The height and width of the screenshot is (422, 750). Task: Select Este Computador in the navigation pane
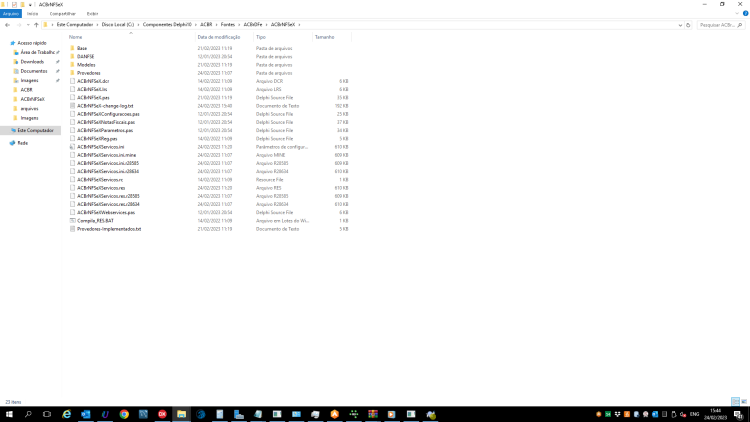click(x=35, y=130)
